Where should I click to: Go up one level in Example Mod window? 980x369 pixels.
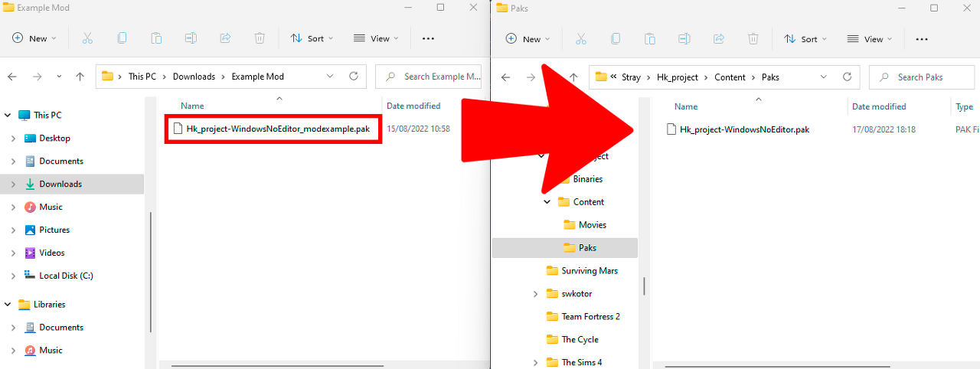pyautogui.click(x=80, y=77)
